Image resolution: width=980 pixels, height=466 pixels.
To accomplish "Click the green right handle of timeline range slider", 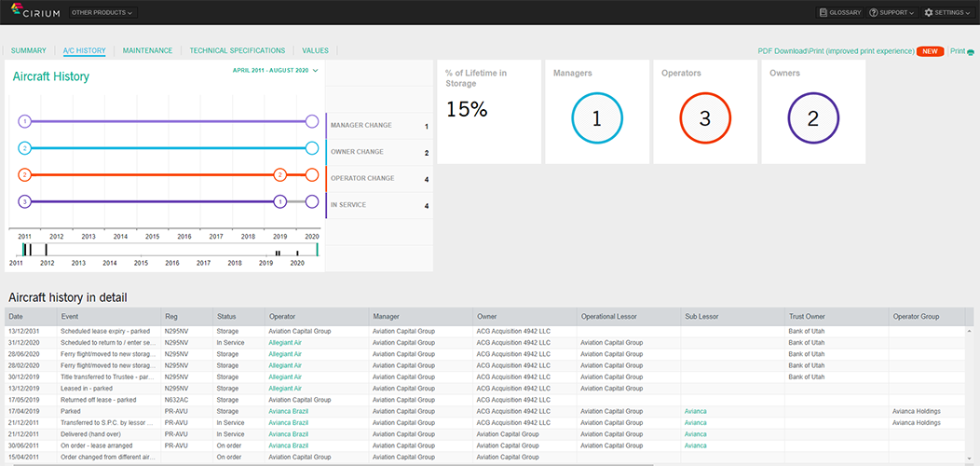I will click(317, 250).
